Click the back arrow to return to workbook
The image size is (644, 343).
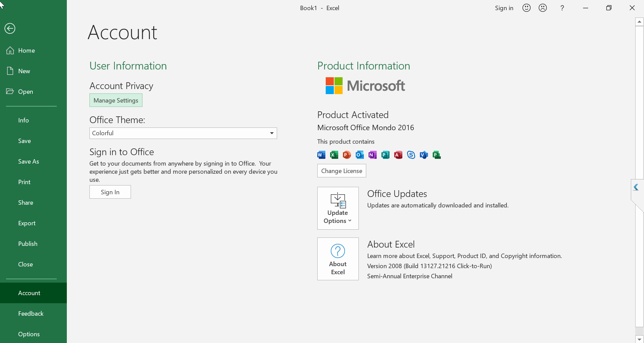point(10,28)
